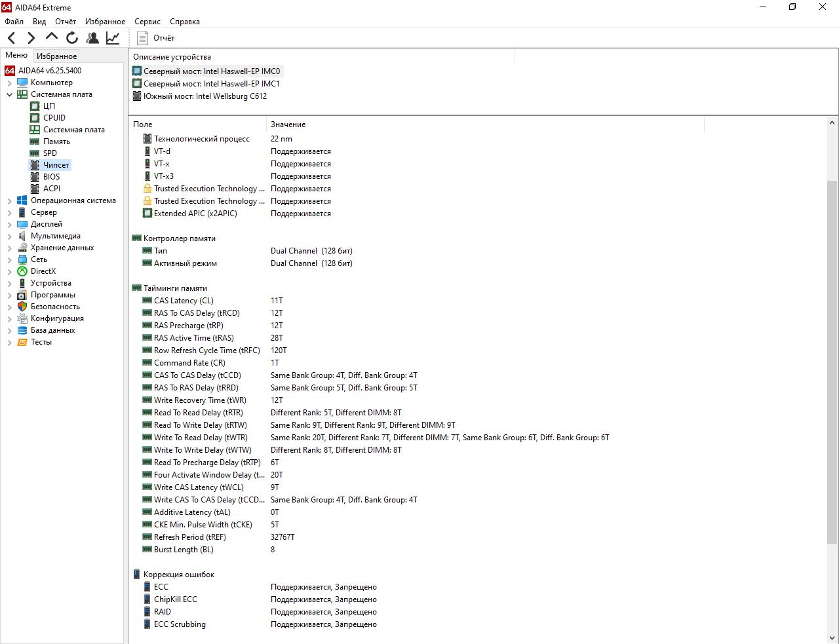Viewport: 839px width, 644px height.
Task: Click the Сервер server icon
Action: click(x=22, y=212)
